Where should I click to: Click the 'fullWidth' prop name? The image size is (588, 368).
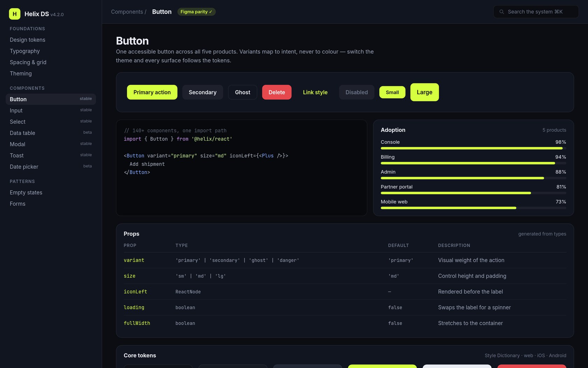click(137, 323)
